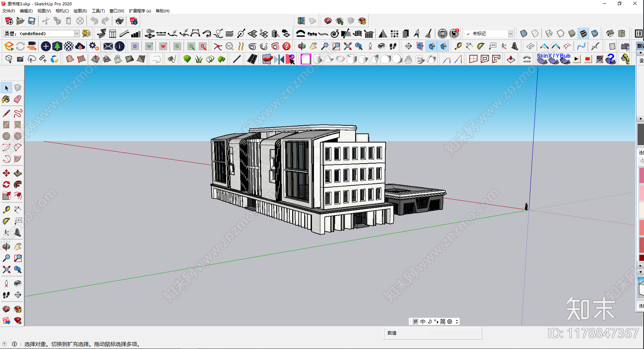Select the Paint Bucket tool
Viewport: 644px width, 349px height.
point(6,99)
